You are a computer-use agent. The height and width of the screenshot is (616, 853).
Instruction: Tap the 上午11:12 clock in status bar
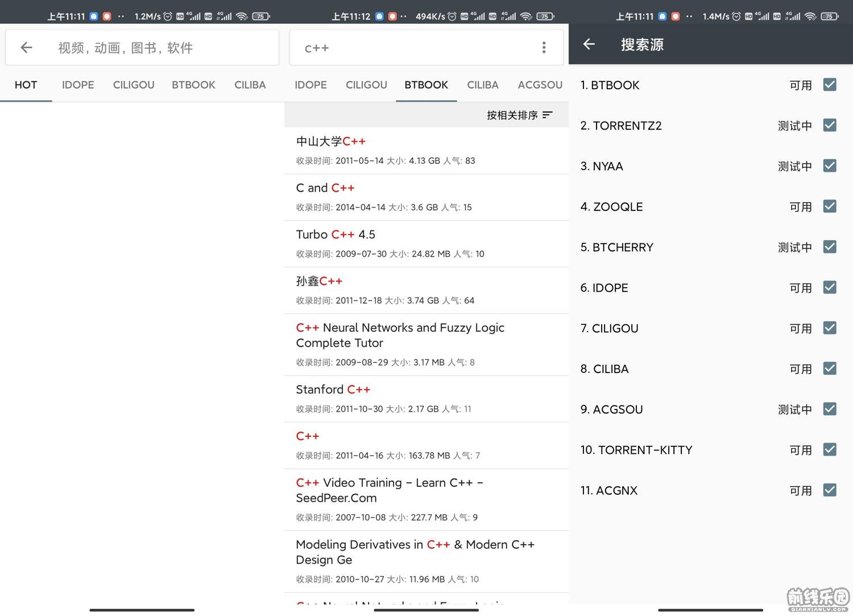(x=351, y=16)
